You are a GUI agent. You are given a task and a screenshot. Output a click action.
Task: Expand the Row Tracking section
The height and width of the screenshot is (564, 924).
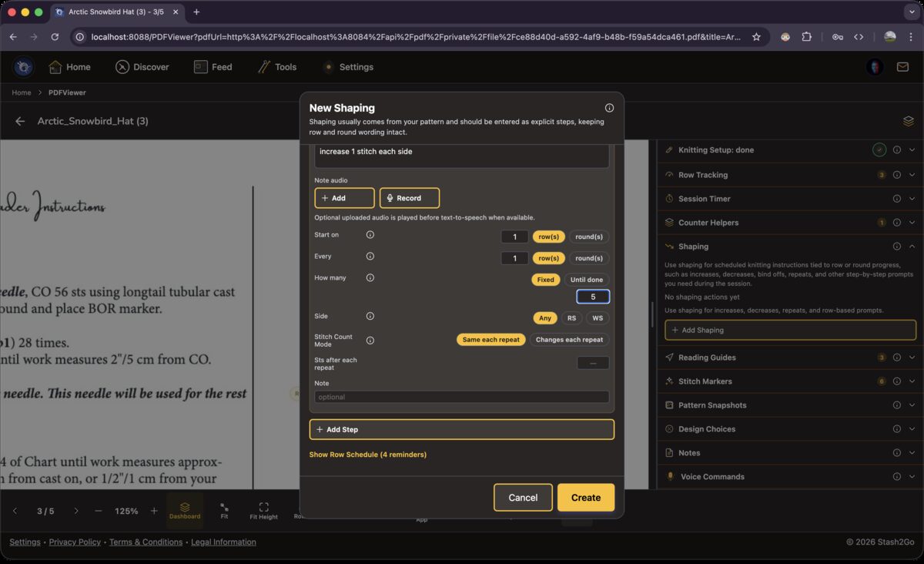(913, 175)
